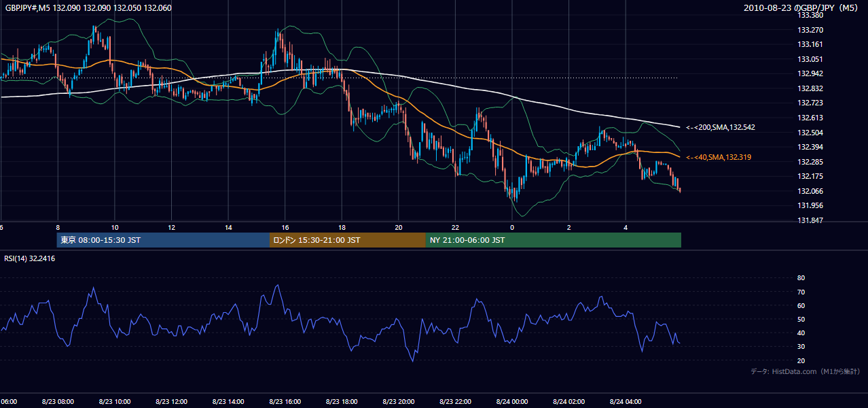Click hour tick 8 under price chart
Viewport: 868px width, 408px height.
point(58,228)
